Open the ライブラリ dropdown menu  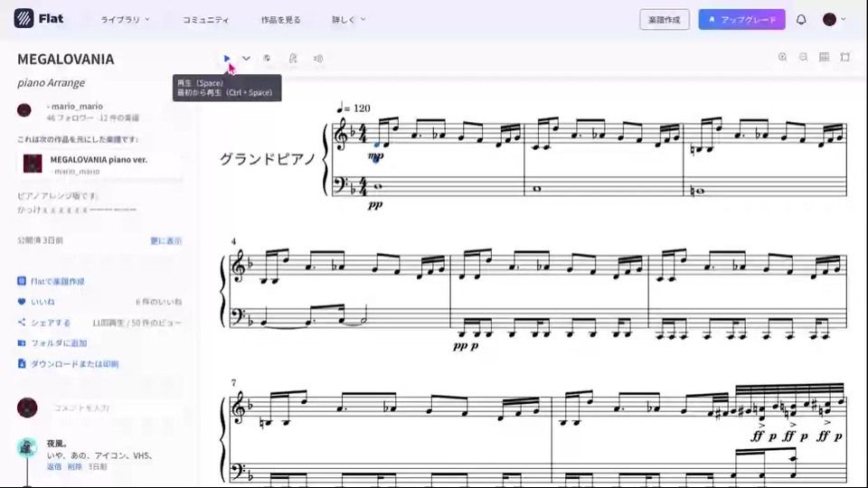click(x=125, y=19)
